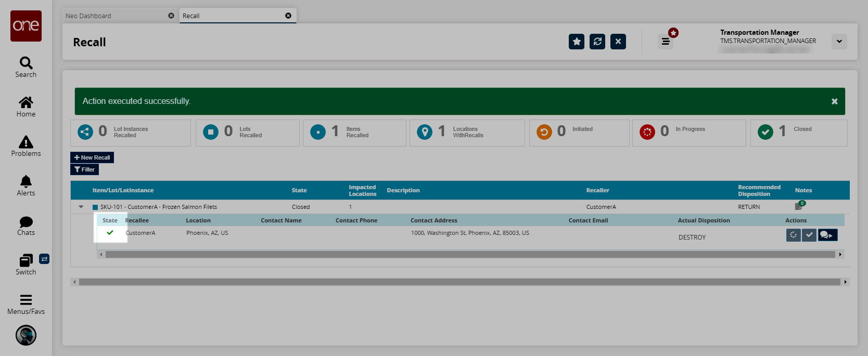Viewport: 868px width, 356px height.
Task: Open Menus/Favs in sidebar
Action: pos(26,305)
